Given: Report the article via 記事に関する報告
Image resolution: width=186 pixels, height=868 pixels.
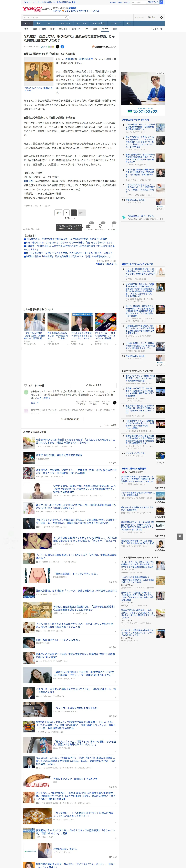Looking at the screenshot, I should 31,229.
